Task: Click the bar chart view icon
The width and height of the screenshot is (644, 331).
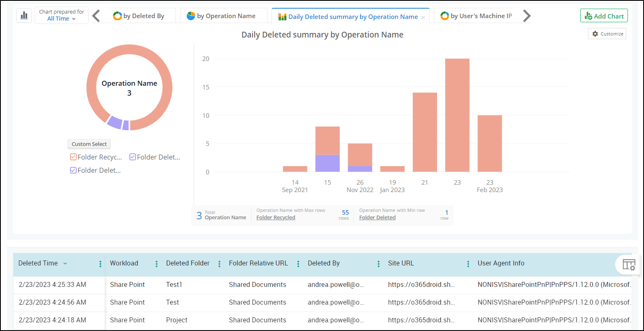Action: (24, 16)
